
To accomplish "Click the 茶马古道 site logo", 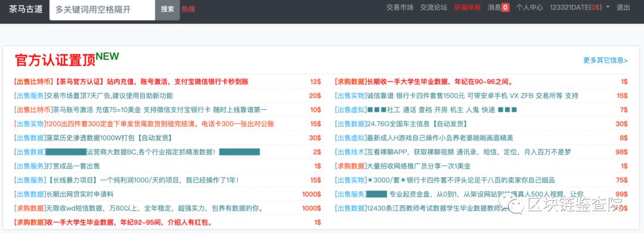I will point(26,8).
